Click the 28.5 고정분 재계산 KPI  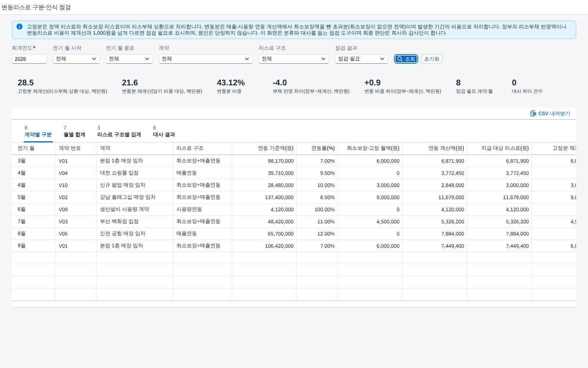coord(62,86)
